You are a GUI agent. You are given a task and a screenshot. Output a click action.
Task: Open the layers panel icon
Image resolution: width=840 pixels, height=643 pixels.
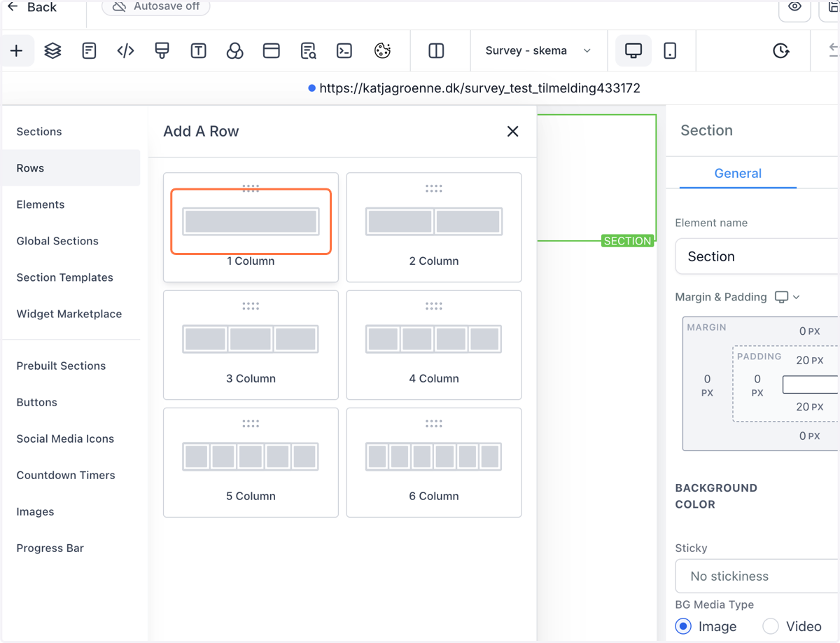[x=52, y=50]
